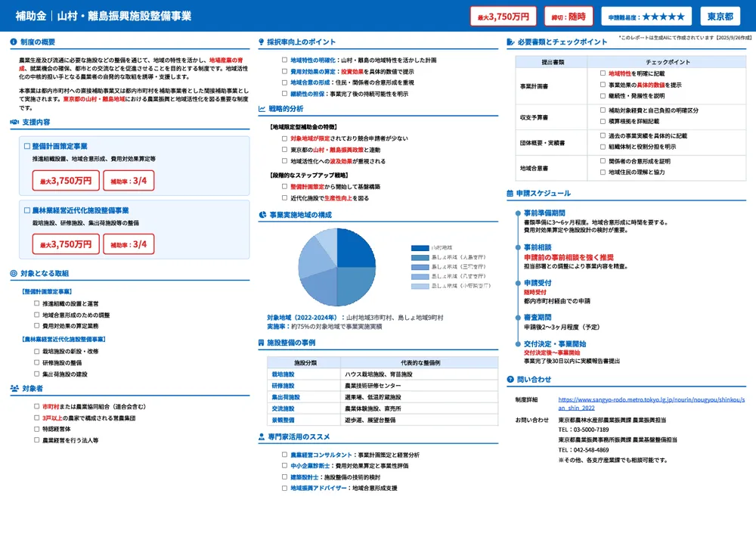Tick the 推進組織の設置と運営 checkbox
This screenshot has height=534, width=756.
pos(36,303)
